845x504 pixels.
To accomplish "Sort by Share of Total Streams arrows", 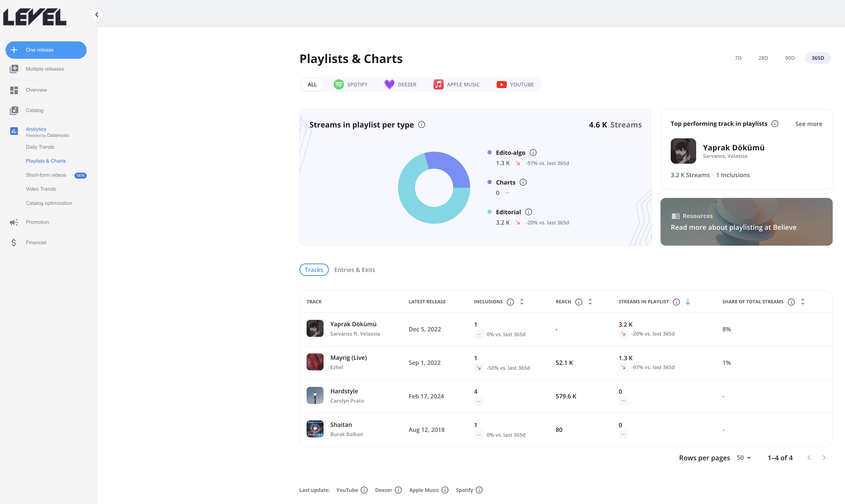I will tap(803, 302).
